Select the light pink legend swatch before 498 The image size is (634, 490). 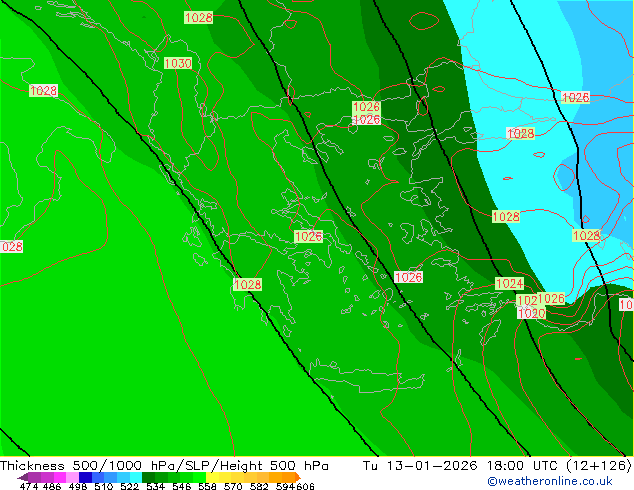[72, 477]
